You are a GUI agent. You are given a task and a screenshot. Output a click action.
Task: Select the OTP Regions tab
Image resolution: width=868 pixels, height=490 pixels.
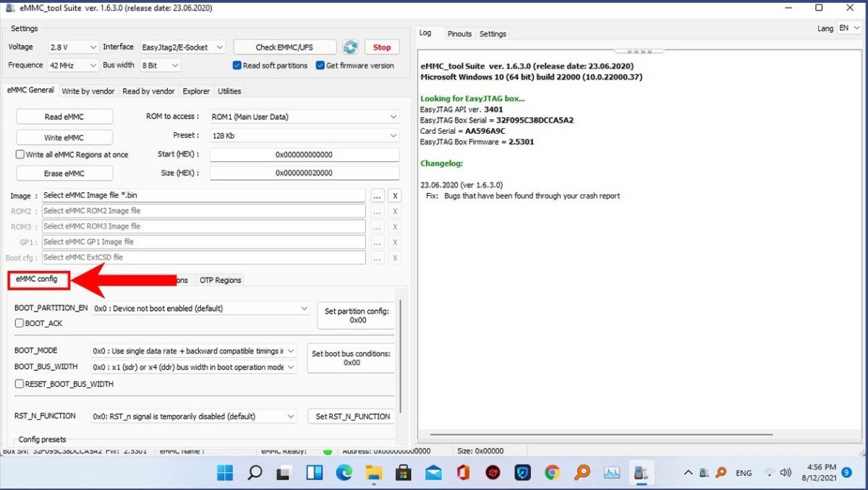click(221, 280)
